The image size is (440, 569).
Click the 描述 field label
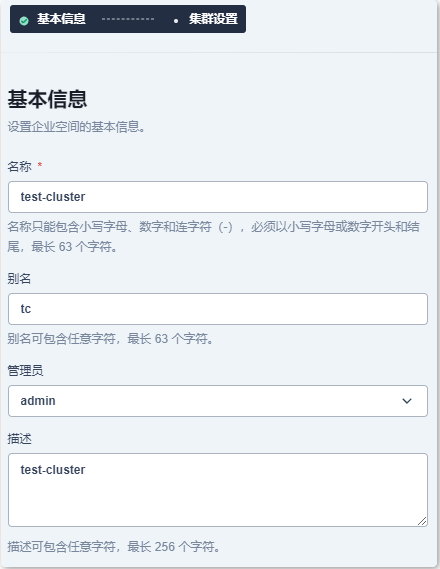click(19, 438)
